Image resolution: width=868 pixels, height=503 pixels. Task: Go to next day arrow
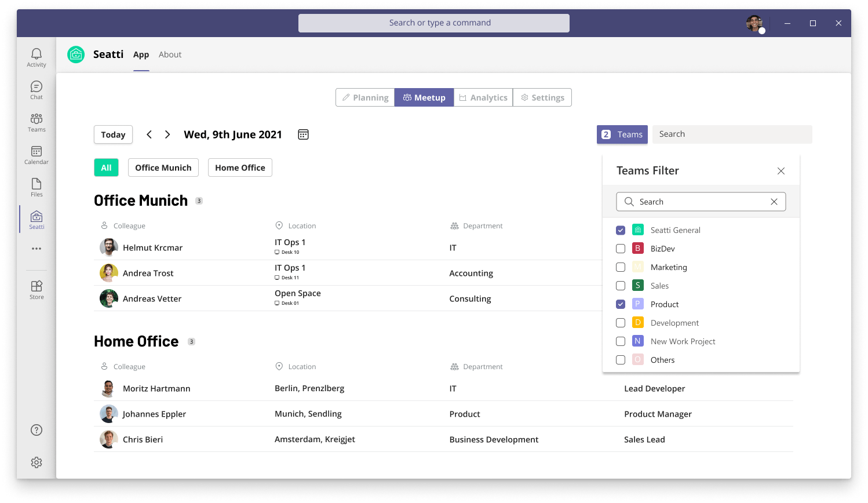pyautogui.click(x=167, y=134)
